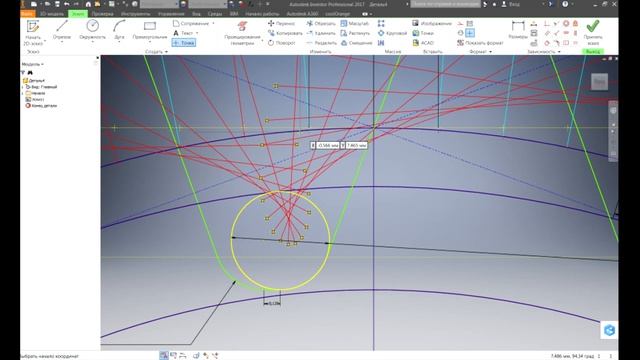Select the Copy (Копировать) command
This screenshot has height=360, width=640.
click(285, 33)
